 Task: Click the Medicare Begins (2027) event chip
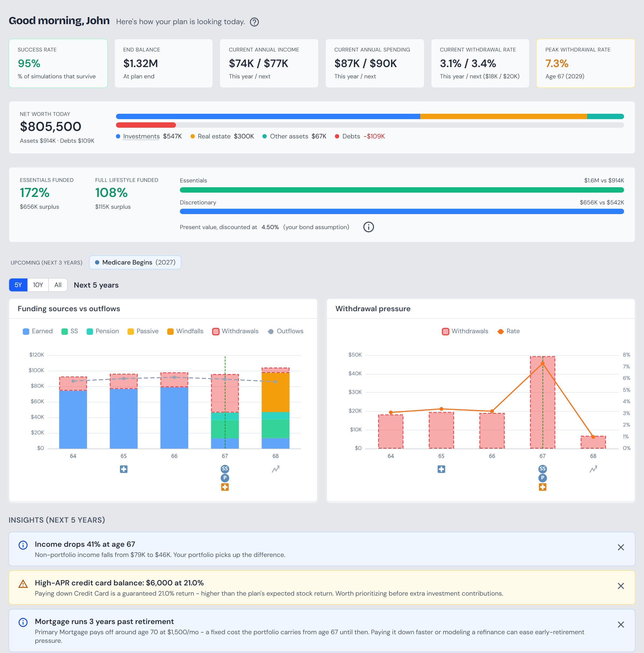135,263
